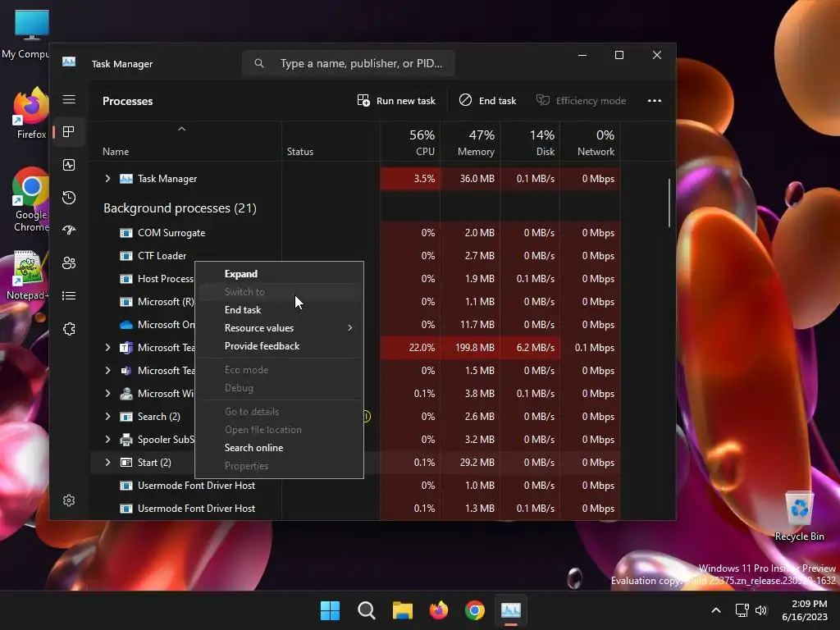The height and width of the screenshot is (630, 840).
Task: Open Google Chrome desktop shortcut
Action: pyautogui.click(x=30, y=199)
